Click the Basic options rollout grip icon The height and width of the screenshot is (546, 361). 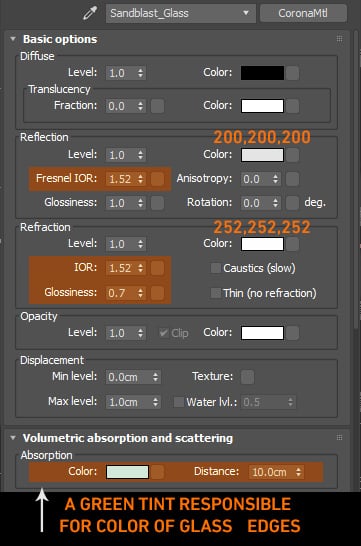tap(339, 39)
